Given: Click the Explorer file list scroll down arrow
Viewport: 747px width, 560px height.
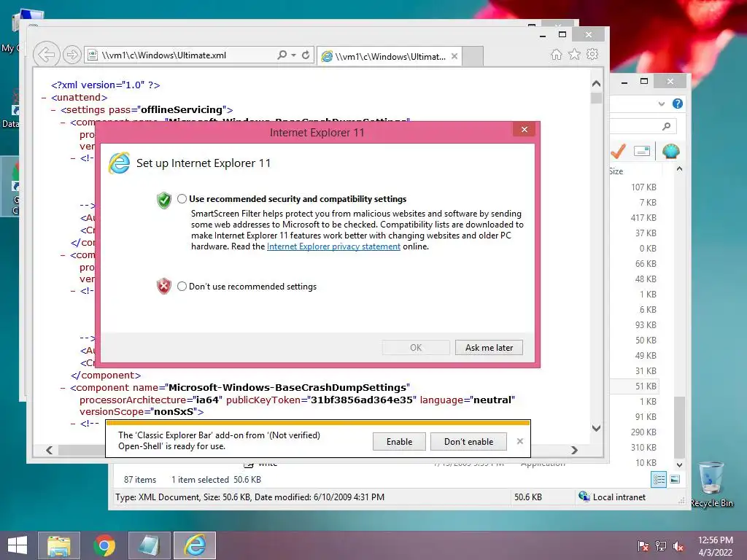Looking at the screenshot, I should click(x=679, y=464).
